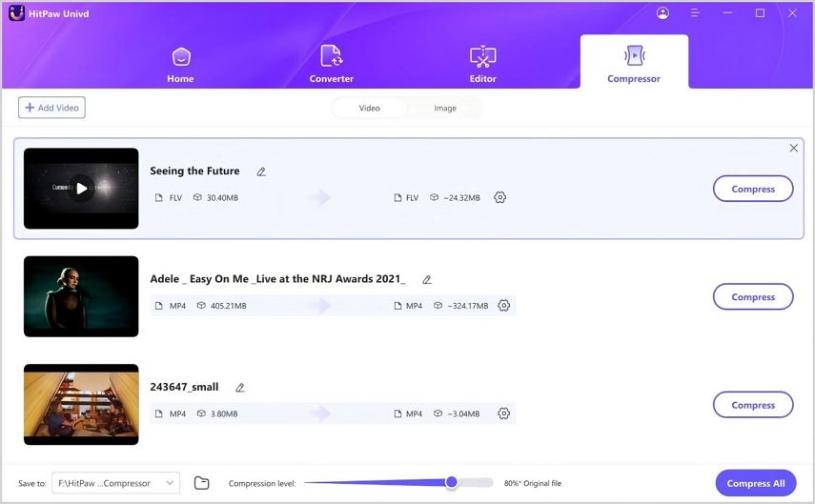Switch to Image compression mode
Viewport: 815px width, 504px height.
point(445,108)
